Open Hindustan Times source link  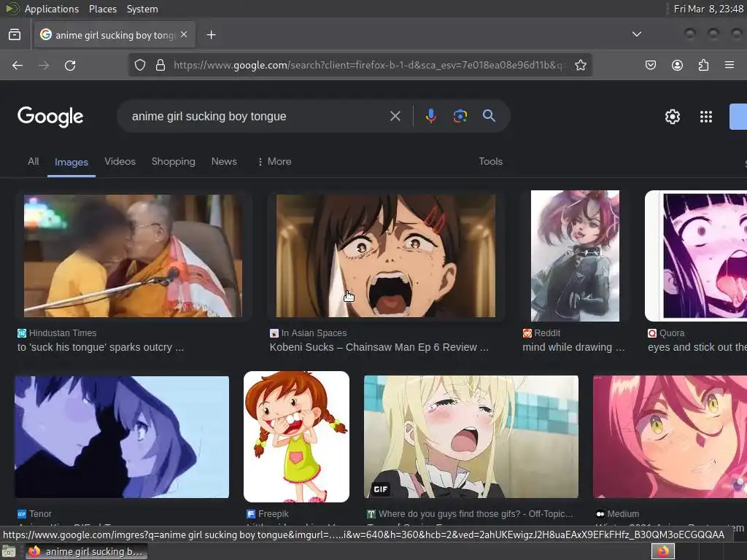click(57, 332)
